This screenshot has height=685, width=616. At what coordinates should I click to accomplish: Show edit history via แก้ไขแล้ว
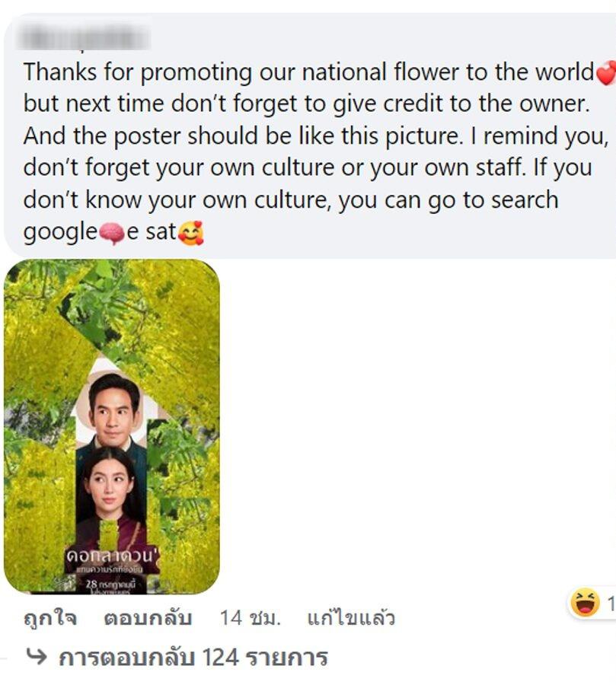tap(350, 618)
